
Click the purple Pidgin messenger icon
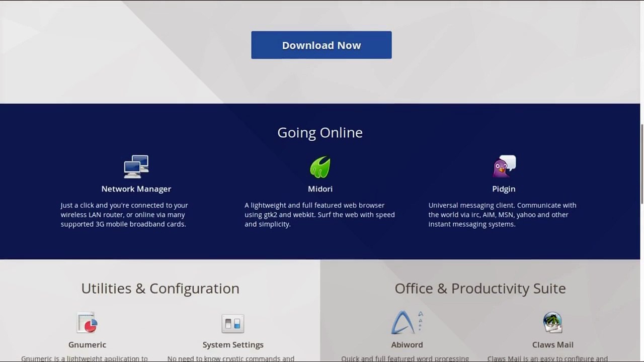pyautogui.click(x=504, y=166)
